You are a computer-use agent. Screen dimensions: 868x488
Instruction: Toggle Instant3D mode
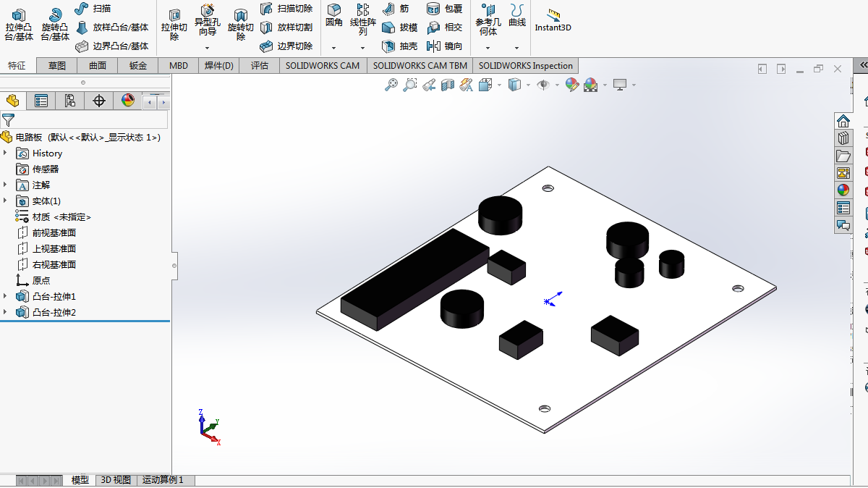click(x=553, y=20)
